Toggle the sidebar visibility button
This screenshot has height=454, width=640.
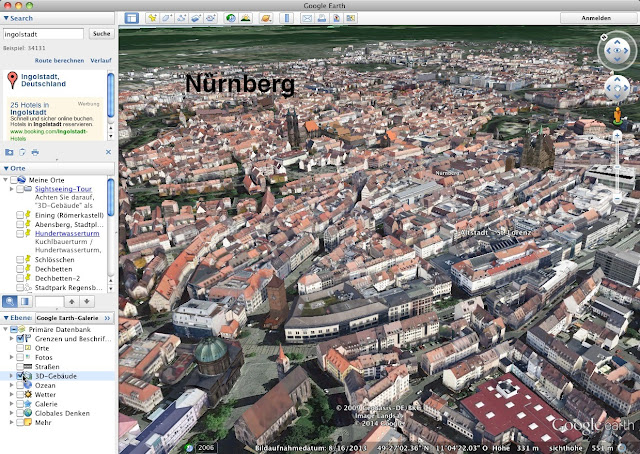pos(131,18)
